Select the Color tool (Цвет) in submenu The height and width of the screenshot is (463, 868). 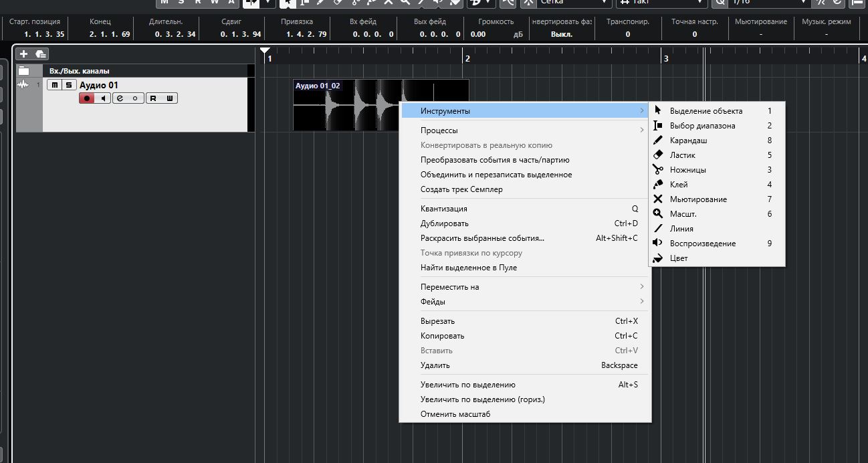(678, 258)
